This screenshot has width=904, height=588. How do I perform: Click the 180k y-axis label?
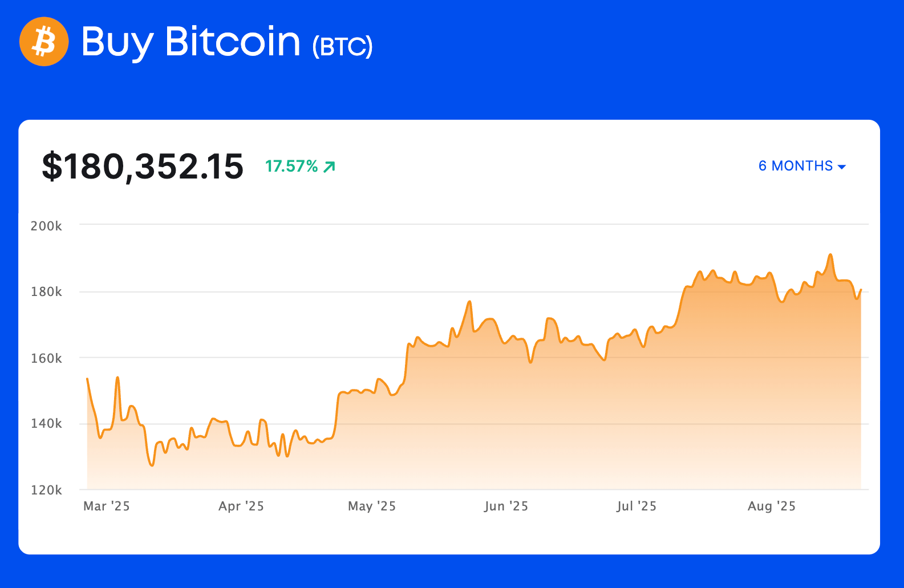coord(46,292)
